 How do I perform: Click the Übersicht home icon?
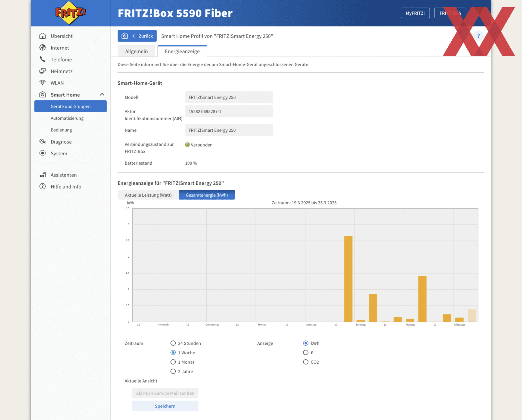point(42,36)
